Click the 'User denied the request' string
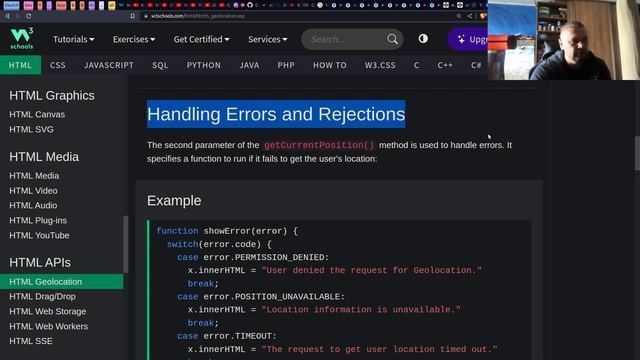This screenshot has width=640, height=360. [371, 270]
